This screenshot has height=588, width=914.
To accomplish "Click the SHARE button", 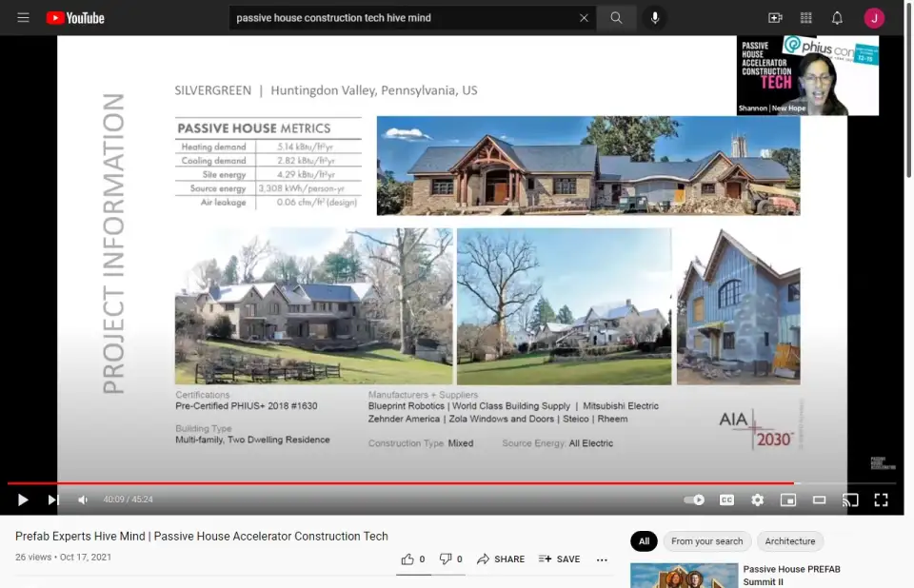I will (x=501, y=559).
